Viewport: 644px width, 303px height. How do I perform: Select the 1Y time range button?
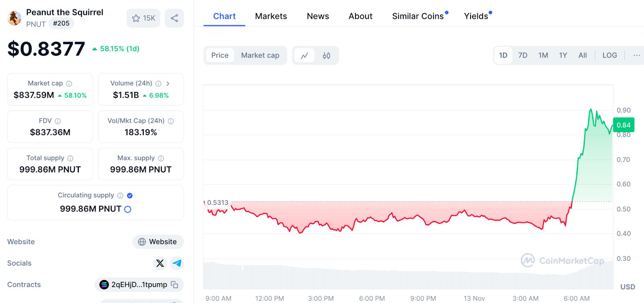pyautogui.click(x=563, y=56)
